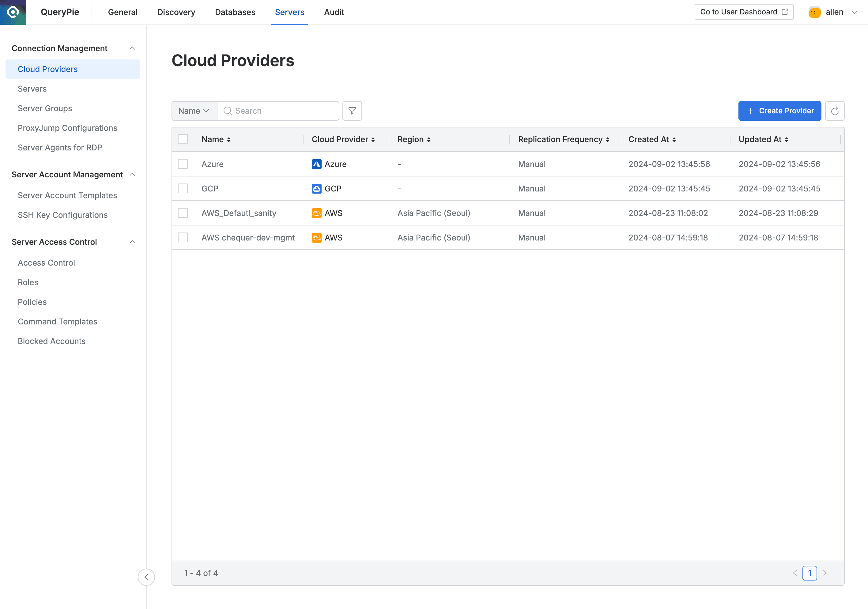This screenshot has height=609, width=868.
Task: Select the checkbox for AWS chequer-dev-mgmt row
Action: [183, 237]
